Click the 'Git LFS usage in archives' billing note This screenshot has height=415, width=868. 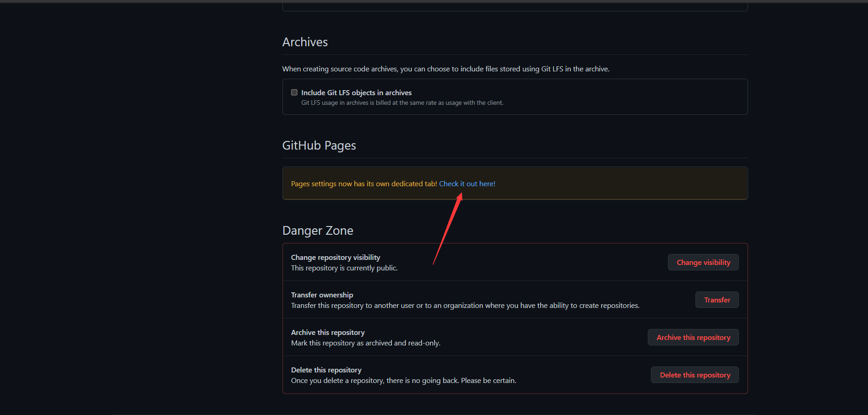coord(402,103)
